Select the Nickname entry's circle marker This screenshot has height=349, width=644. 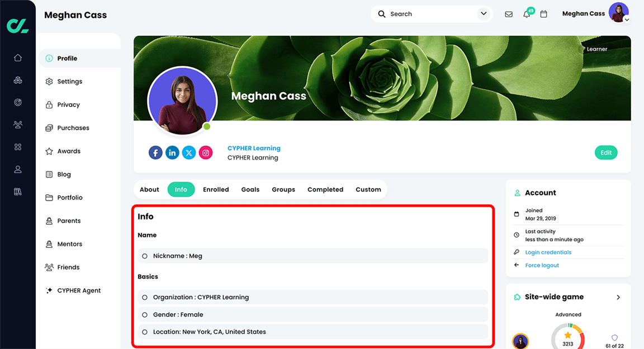tap(144, 255)
